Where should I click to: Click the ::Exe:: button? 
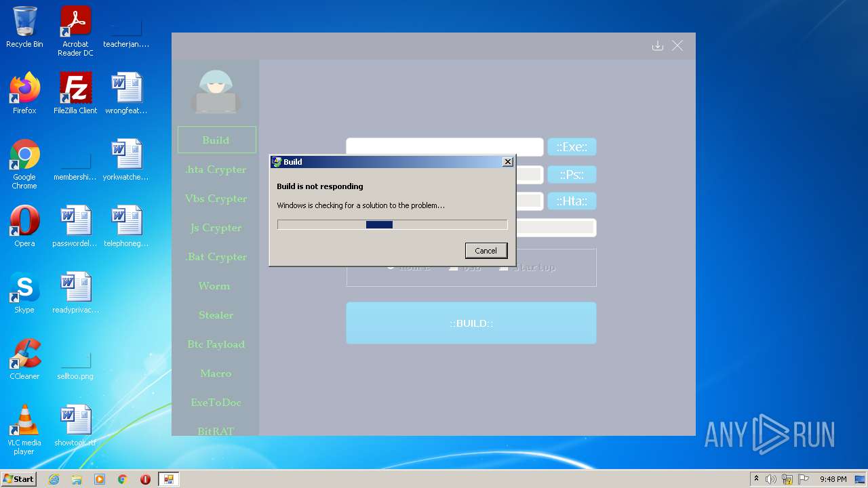(572, 147)
